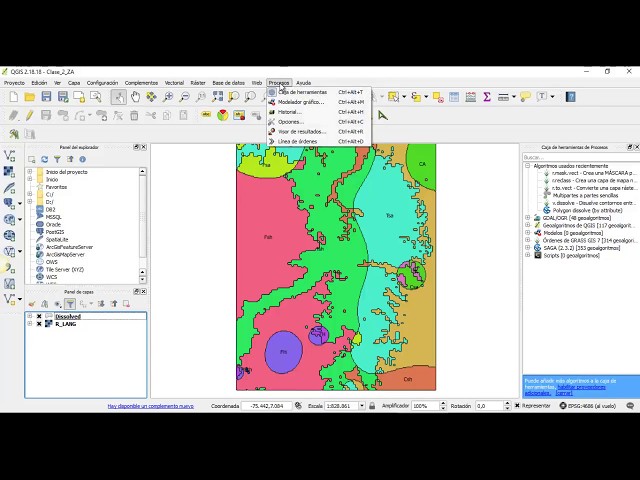Expand the Inicio del proyecto folder
Viewport: 640px width, 480px height.
pyautogui.click(x=30, y=172)
